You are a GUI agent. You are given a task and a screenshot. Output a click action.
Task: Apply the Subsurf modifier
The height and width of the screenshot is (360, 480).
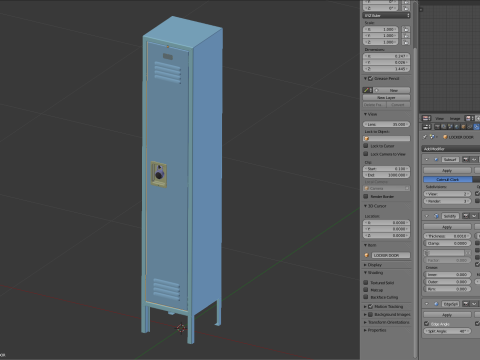pos(447,170)
